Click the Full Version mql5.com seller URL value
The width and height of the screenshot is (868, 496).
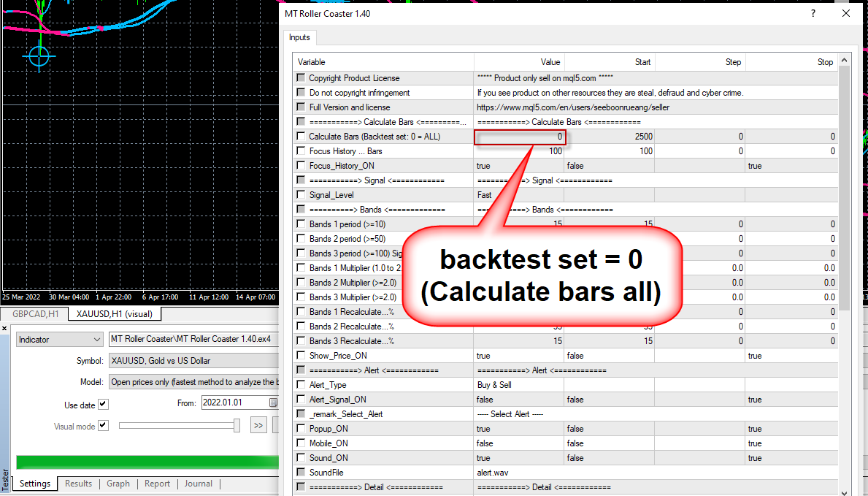pos(573,107)
